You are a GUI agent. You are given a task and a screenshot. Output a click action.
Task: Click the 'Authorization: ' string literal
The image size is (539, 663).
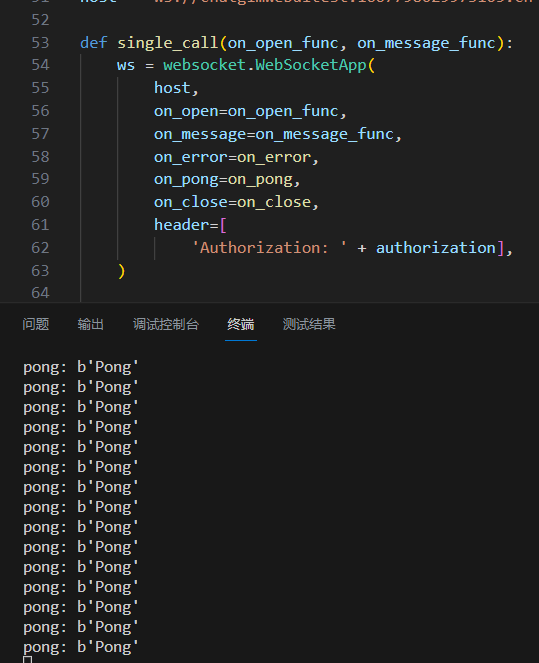pyautogui.click(x=269, y=248)
